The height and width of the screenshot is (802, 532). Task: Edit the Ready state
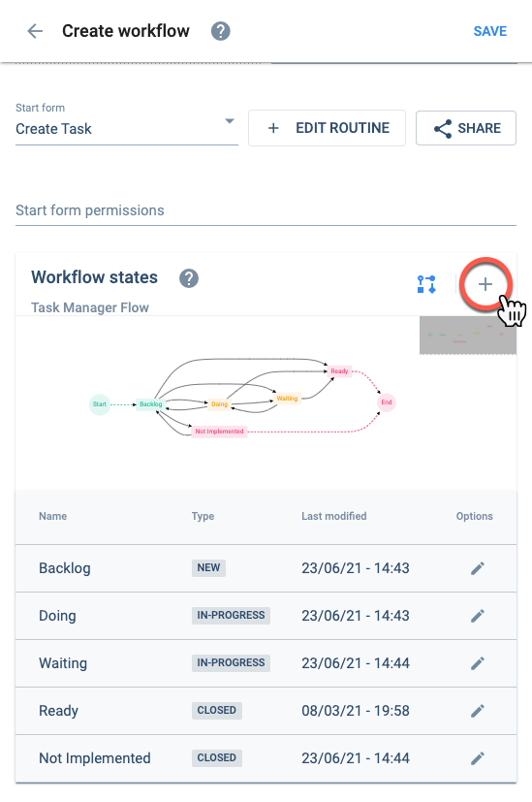478,711
